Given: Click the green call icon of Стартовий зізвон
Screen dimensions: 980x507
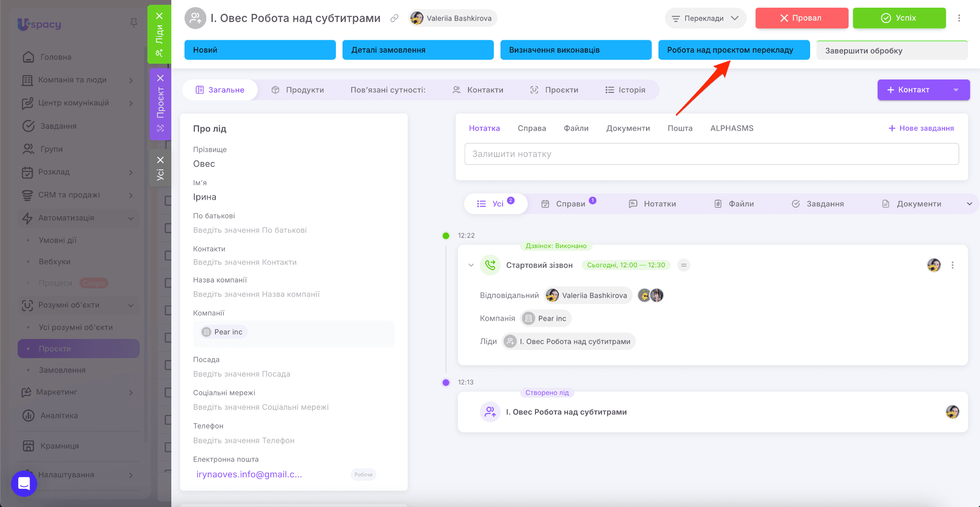Looking at the screenshot, I should (490, 265).
